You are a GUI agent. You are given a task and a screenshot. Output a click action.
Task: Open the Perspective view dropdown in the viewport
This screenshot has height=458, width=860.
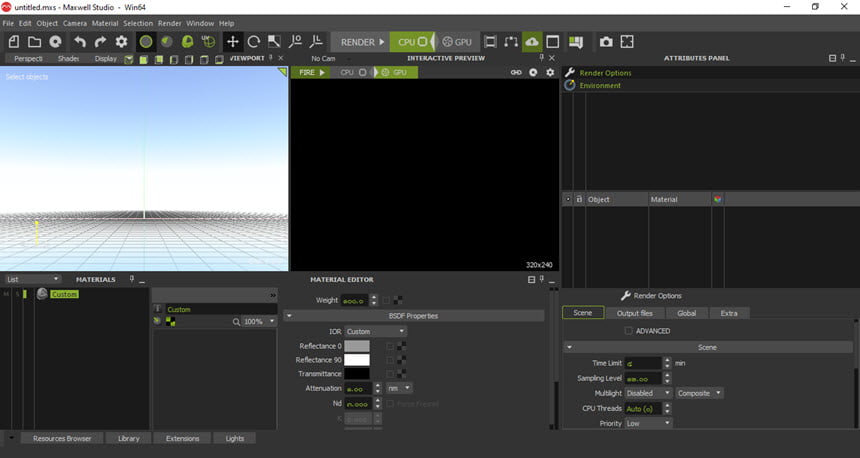click(28, 58)
